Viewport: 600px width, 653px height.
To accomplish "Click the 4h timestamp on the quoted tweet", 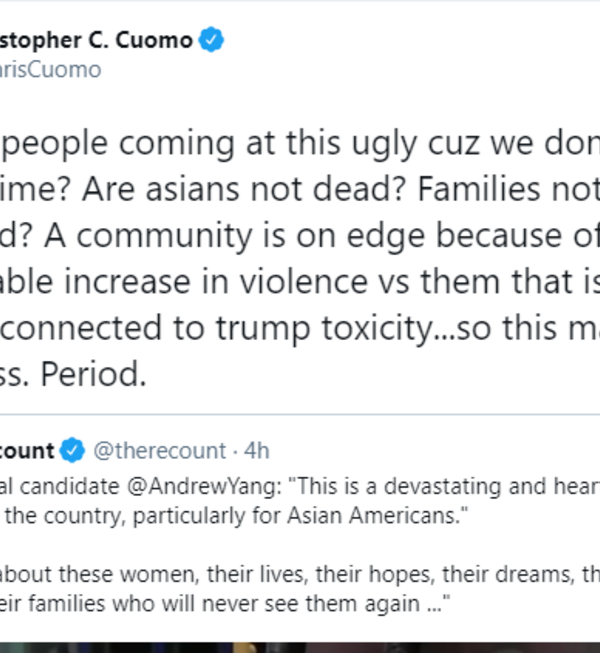I will point(257,451).
